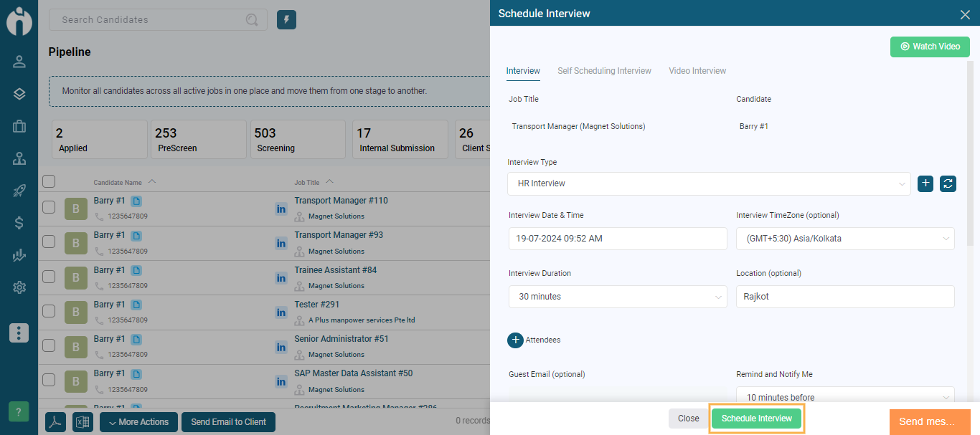The height and width of the screenshot is (435, 980).
Task: Select checkbox for SAP Master Data Assistant #50 row
Action: tap(49, 379)
